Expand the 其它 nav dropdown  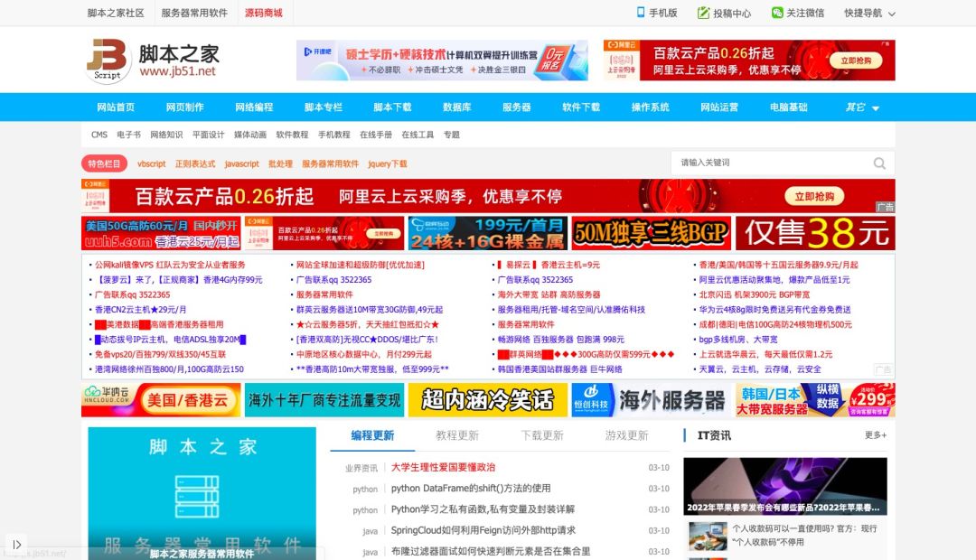[x=862, y=107]
